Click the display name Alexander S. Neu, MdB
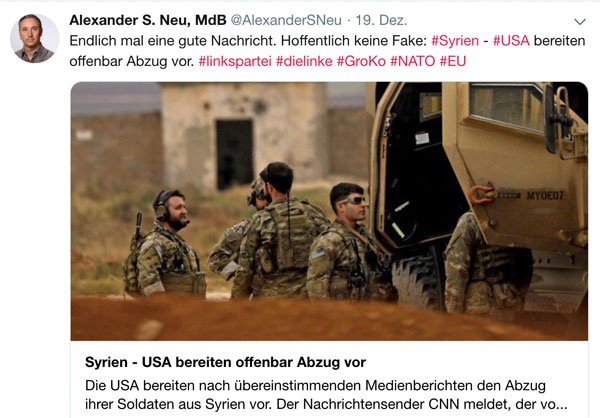600x418 pixels. point(148,20)
